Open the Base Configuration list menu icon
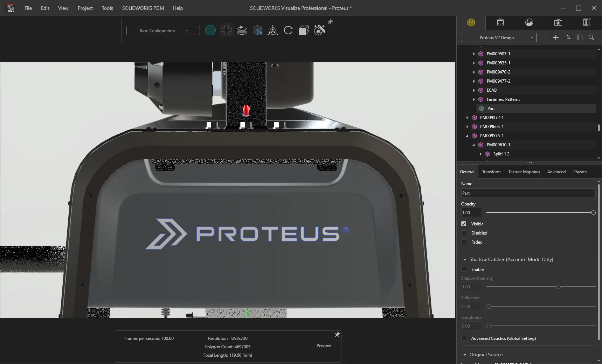The width and height of the screenshot is (602, 364). tap(195, 30)
